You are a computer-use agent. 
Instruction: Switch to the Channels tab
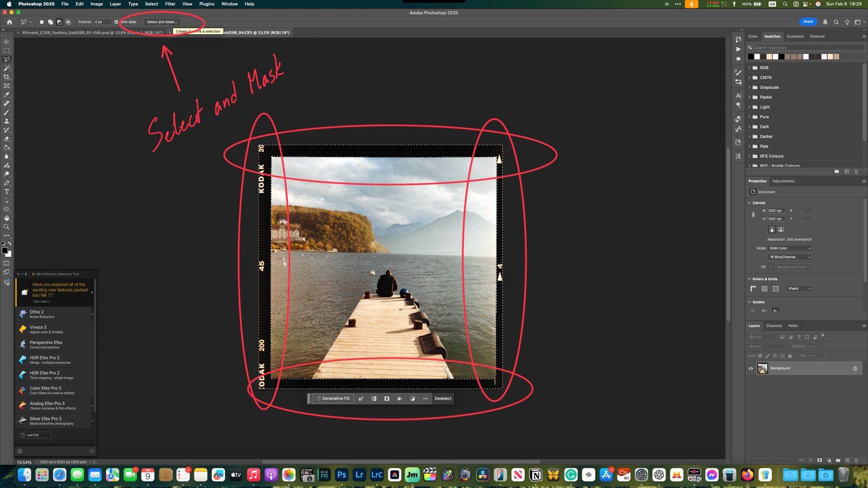tap(774, 326)
